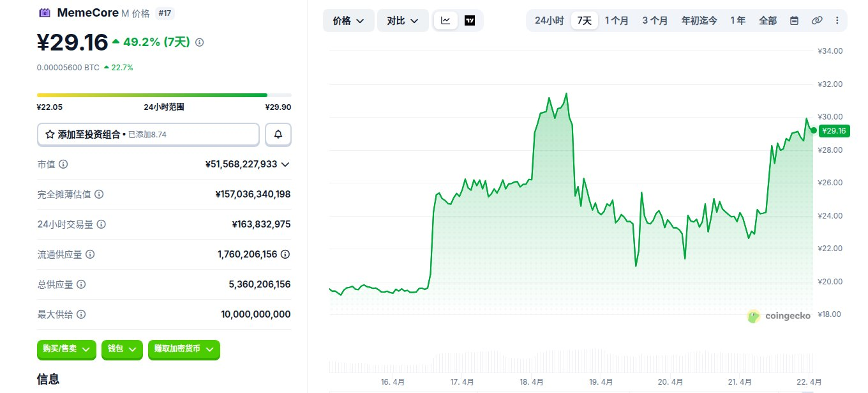Select the 24小时 time range tab
The image size is (868, 393).
(549, 20)
